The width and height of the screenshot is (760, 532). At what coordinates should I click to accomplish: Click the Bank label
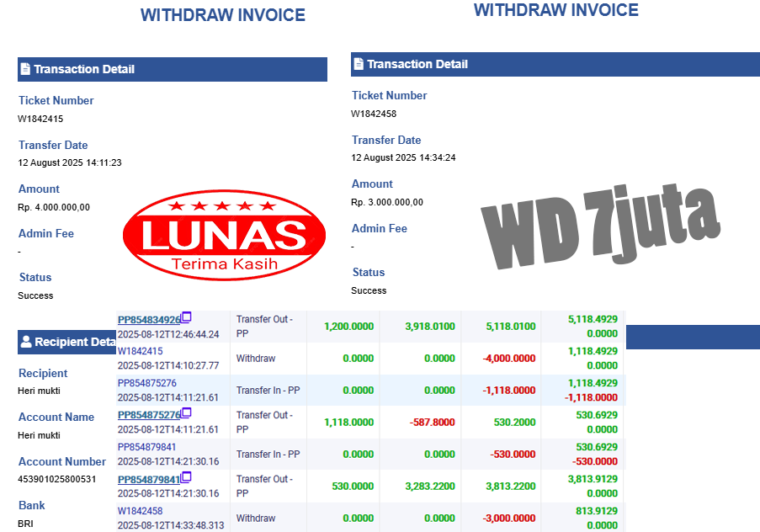click(31, 505)
